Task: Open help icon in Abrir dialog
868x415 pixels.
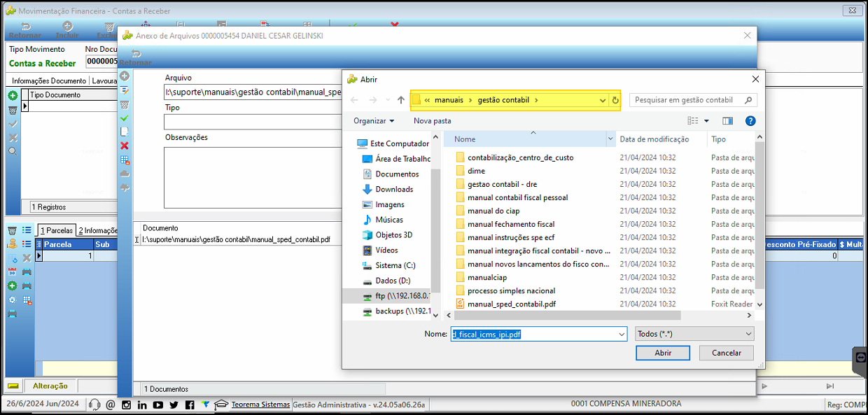Action: pos(750,120)
